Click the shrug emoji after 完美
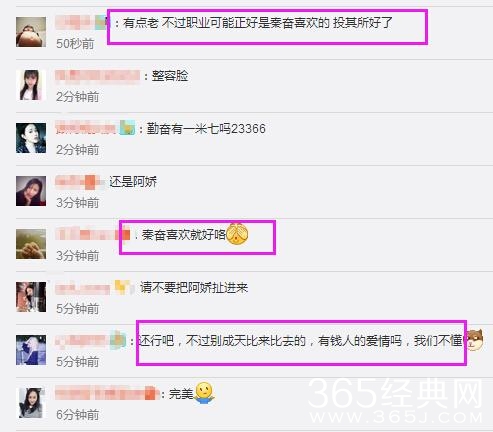The width and height of the screenshot is (493, 432). tap(204, 393)
